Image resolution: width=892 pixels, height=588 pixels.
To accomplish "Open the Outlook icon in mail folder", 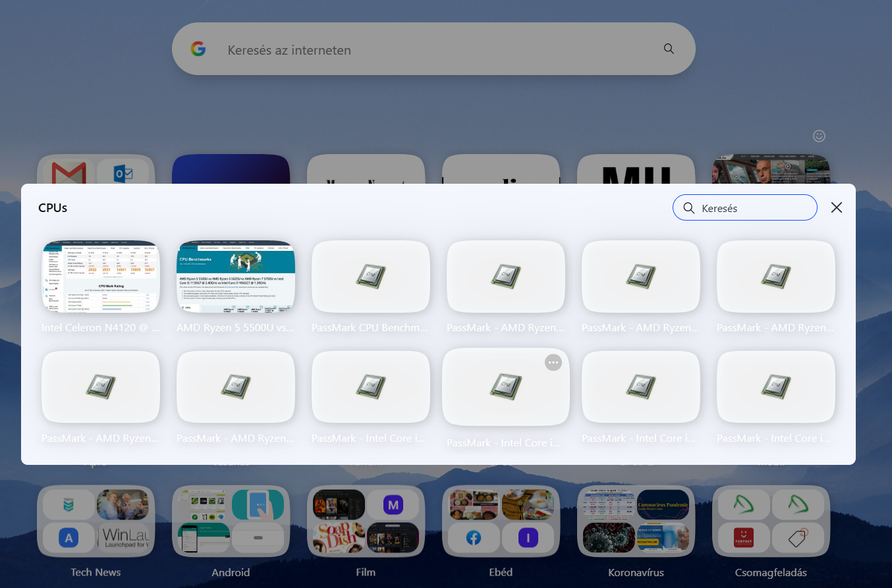I will pos(123,173).
